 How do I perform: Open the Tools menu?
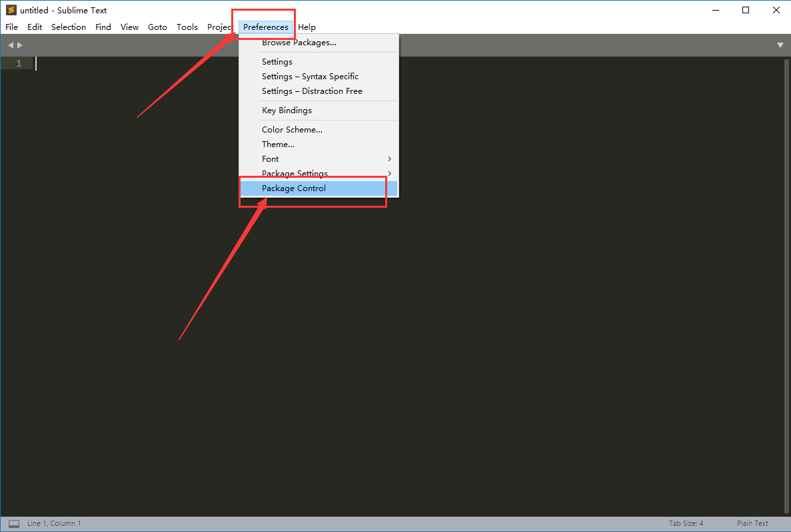click(x=187, y=27)
